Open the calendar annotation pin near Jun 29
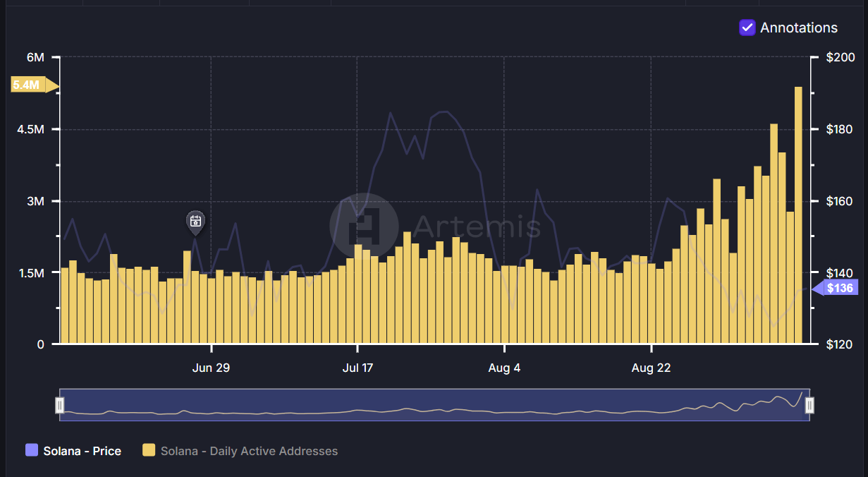The image size is (868, 477). point(195,222)
